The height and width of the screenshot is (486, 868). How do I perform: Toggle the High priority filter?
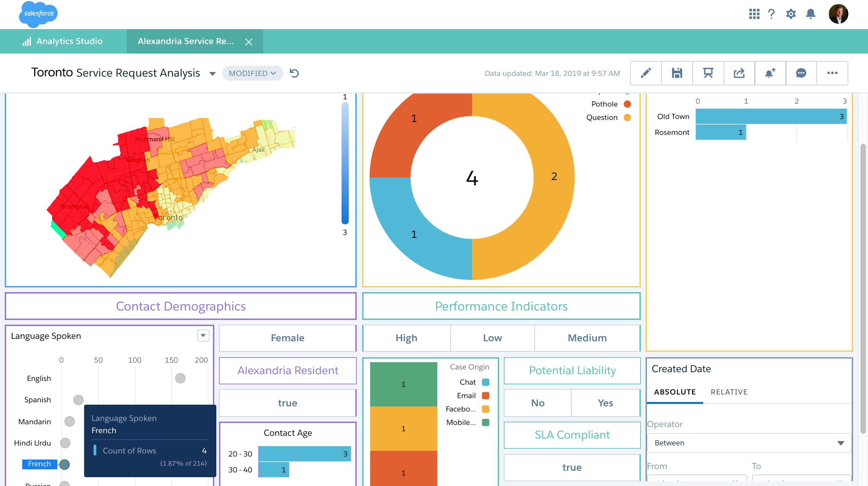tap(407, 338)
